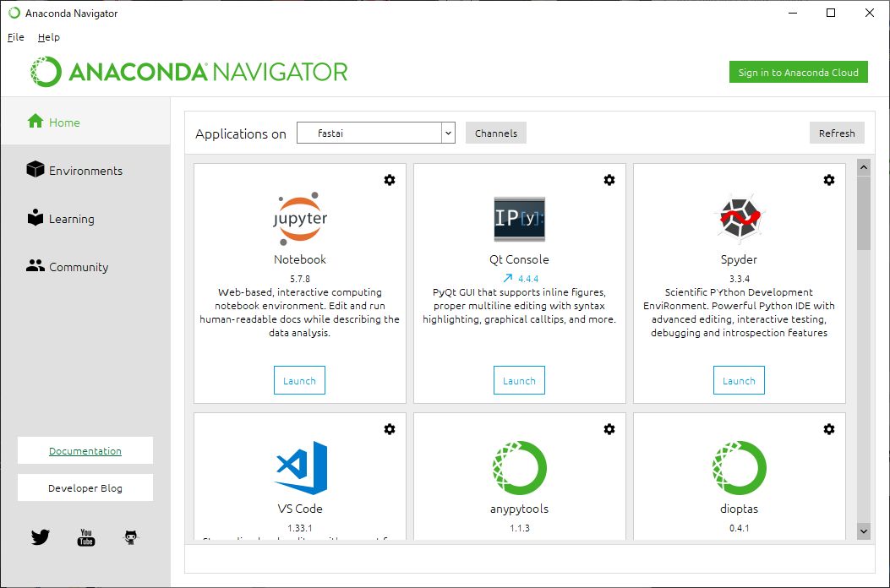Launch Spyder
The image size is (890, 588).
pos(739,380)
